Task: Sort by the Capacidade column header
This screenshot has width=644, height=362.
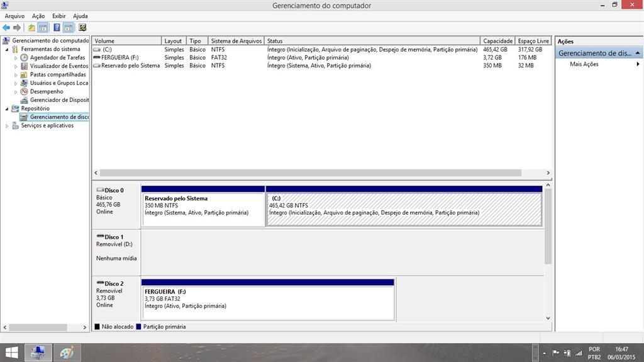Action: pos(497,41)
